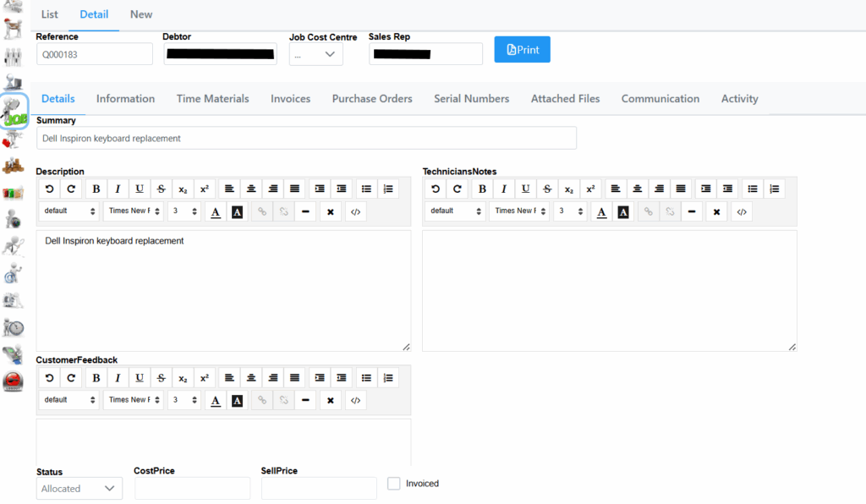Click the code view icon in the Description toolbar
866x504 pixels.
(x=355, y=211)
